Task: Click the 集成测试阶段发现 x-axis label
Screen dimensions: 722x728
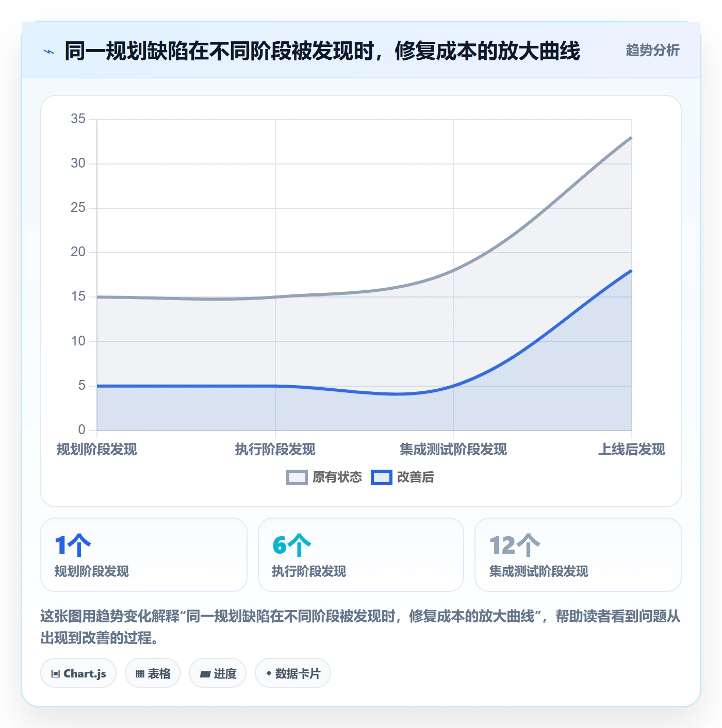Action: pyautogui.click(x=453, y=450)
